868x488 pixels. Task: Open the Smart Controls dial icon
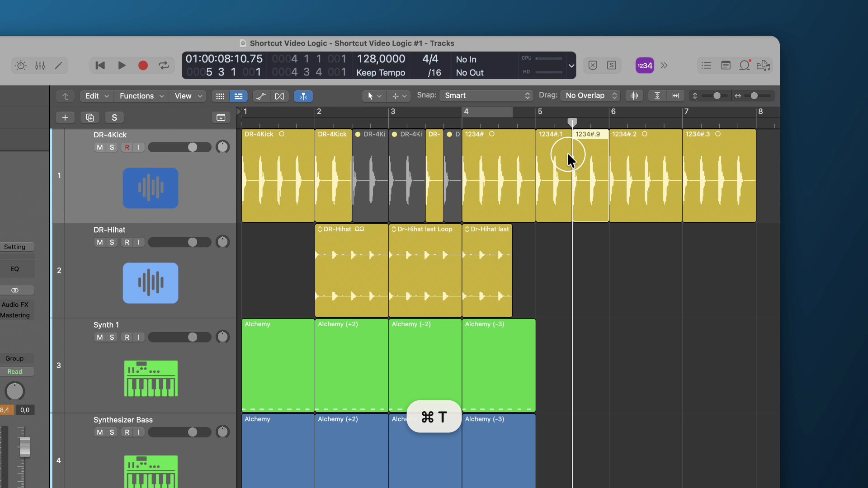21,66
